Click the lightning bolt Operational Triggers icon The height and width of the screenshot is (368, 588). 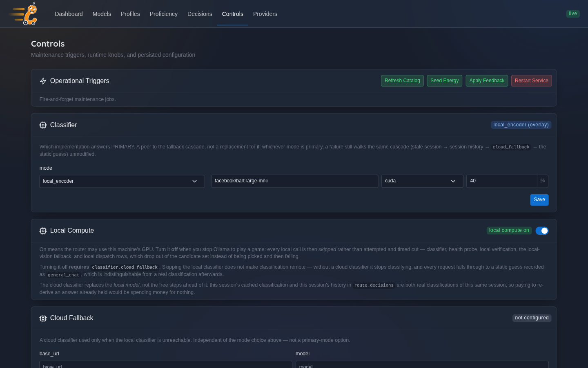click(43, 81)
